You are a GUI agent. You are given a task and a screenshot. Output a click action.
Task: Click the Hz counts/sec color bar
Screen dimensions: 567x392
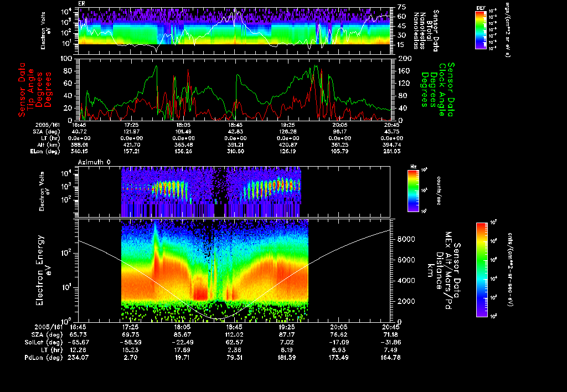click(x=413, y=191)
